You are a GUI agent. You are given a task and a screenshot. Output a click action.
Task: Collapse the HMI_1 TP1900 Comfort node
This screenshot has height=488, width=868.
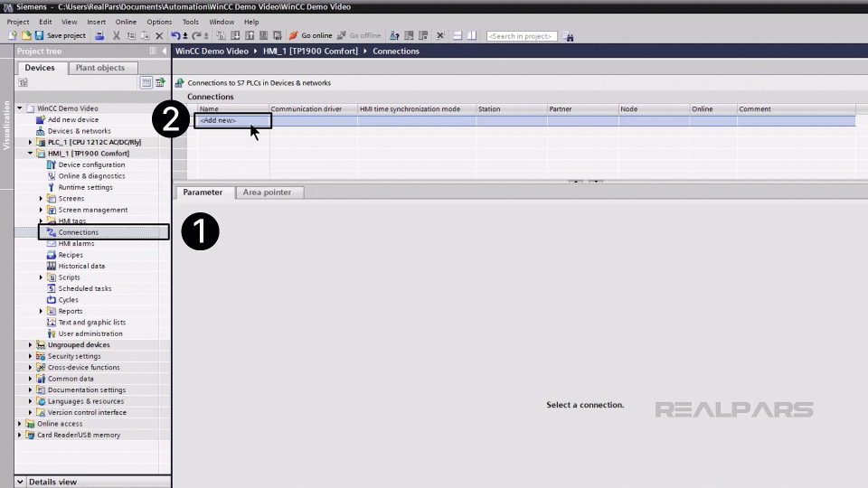pos(31,154)
